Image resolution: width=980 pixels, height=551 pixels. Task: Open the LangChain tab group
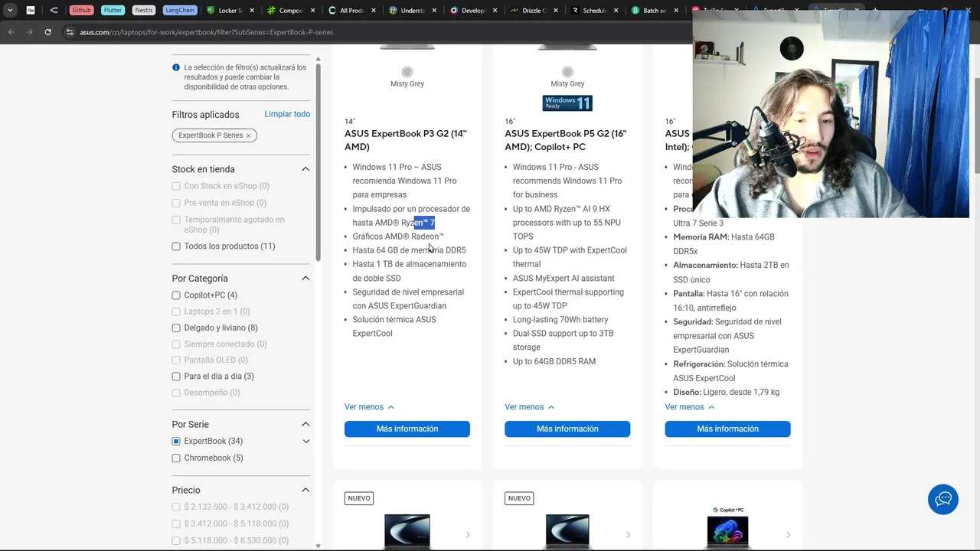(x=180, y=11)
